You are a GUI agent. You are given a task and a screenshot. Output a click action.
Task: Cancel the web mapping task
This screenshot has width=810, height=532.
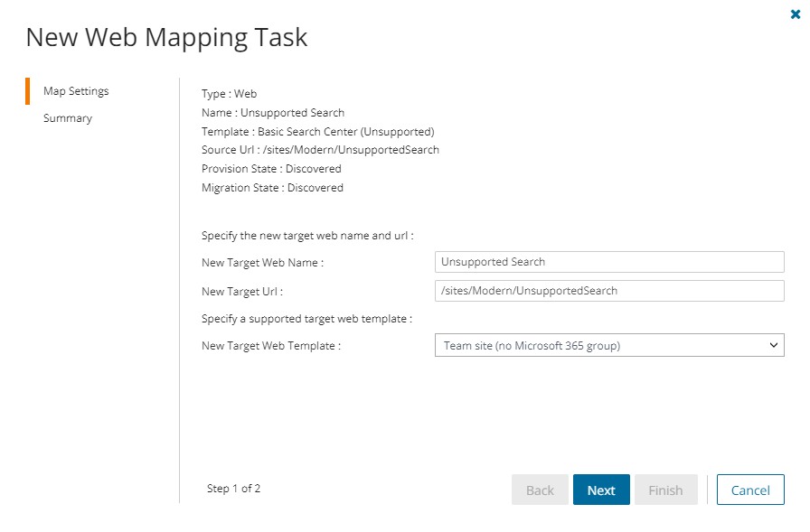pos(750,490)
